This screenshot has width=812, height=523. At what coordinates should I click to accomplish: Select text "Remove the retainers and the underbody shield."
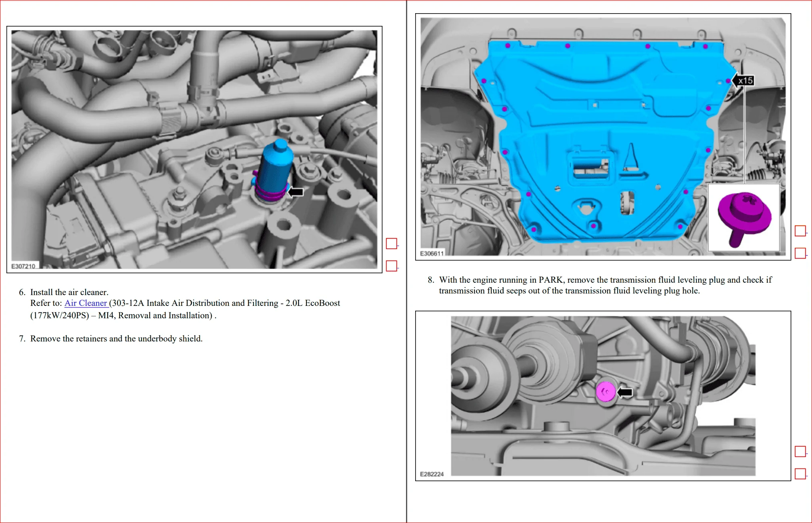(116, 339)
